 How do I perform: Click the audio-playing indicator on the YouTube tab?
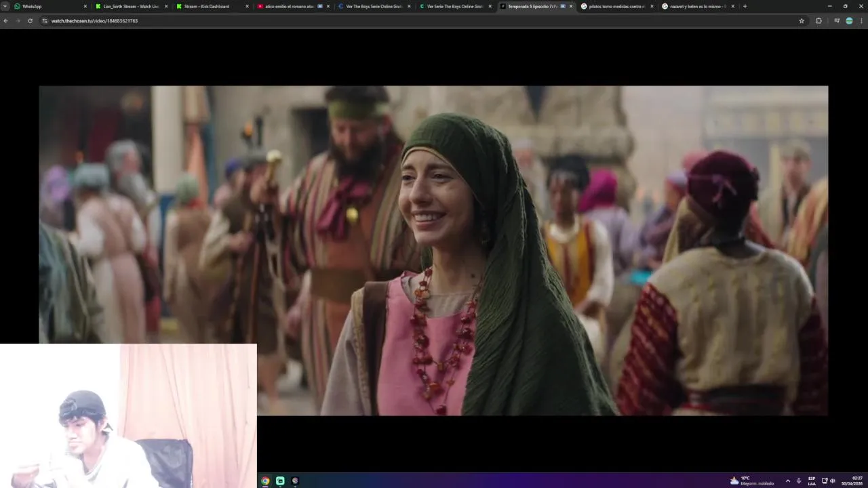(320, 6)
